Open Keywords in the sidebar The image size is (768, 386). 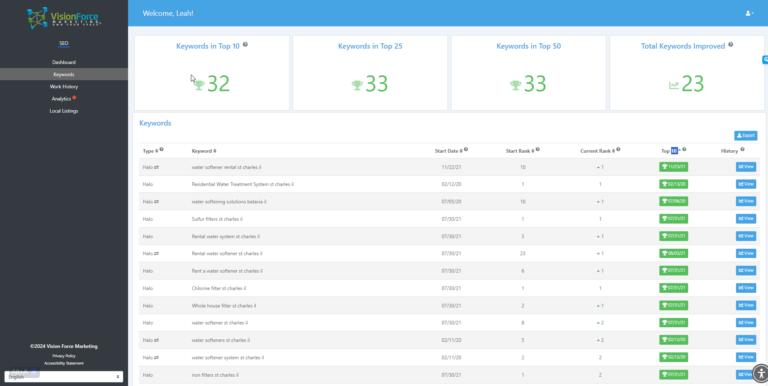coord(64,74)
